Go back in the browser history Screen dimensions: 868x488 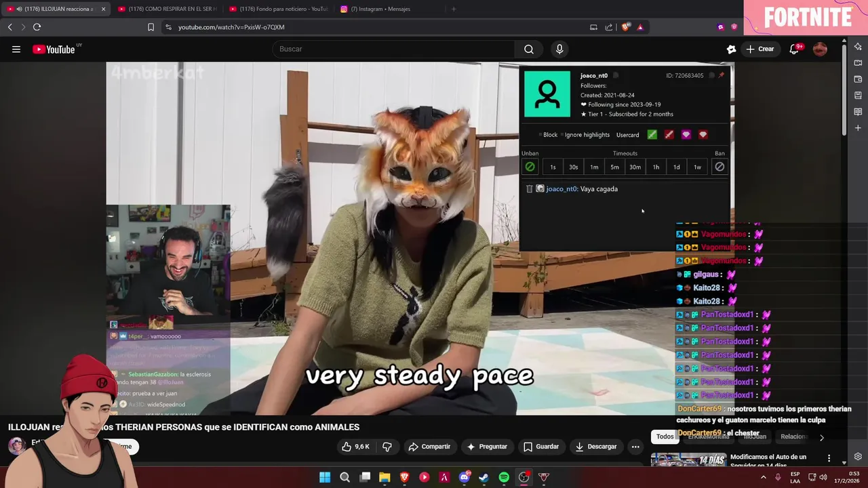[9, 27]
